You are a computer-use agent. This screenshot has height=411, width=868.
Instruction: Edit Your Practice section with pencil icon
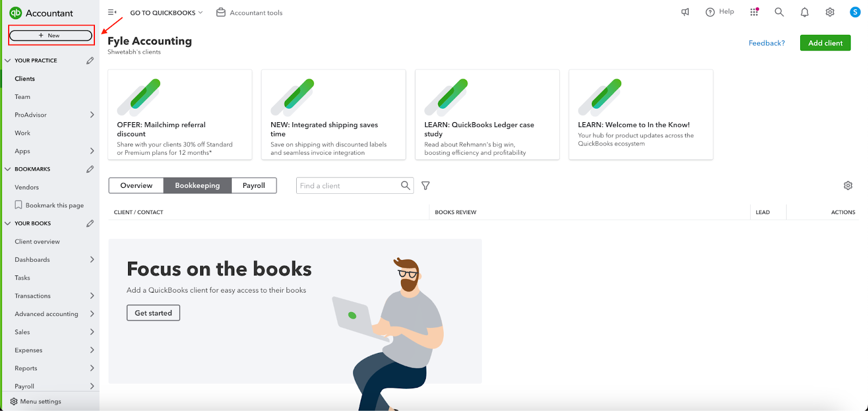coord(90,60)
